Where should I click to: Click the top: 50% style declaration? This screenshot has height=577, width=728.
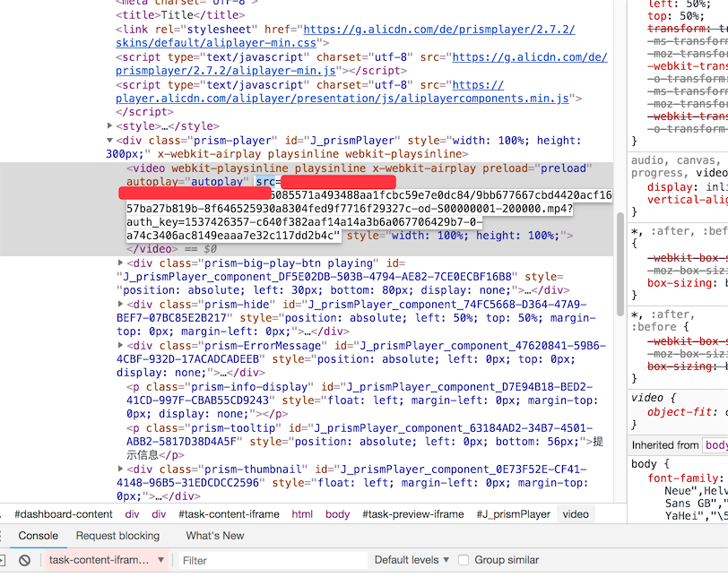click(x=675, y=16)
